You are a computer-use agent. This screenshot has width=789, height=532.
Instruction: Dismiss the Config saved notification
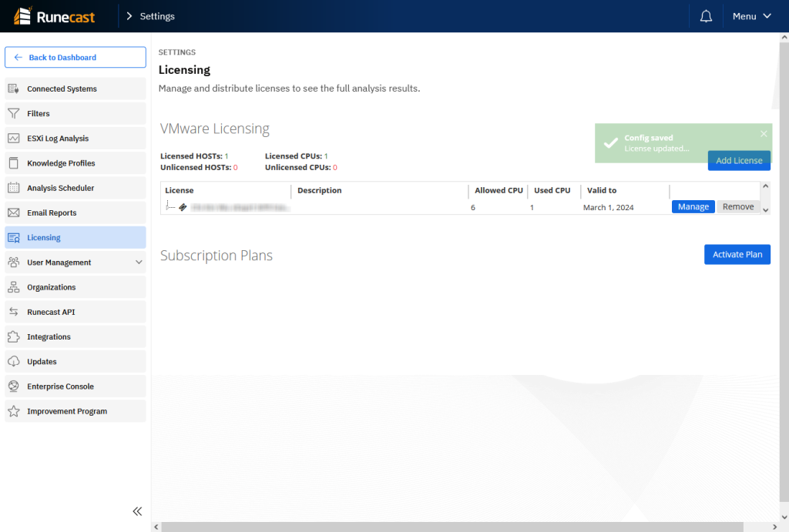(x=764, y=133)
